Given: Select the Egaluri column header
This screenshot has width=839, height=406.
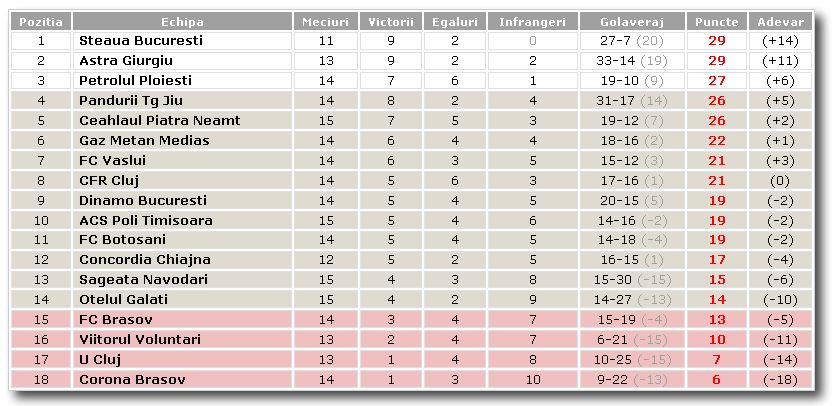Looking at the screenshot, I should click(x=455, y=22).
